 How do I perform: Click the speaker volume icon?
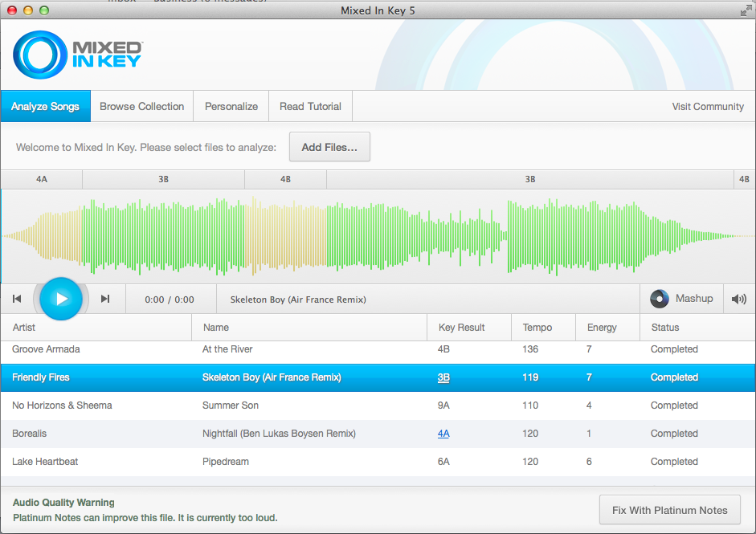738,300
